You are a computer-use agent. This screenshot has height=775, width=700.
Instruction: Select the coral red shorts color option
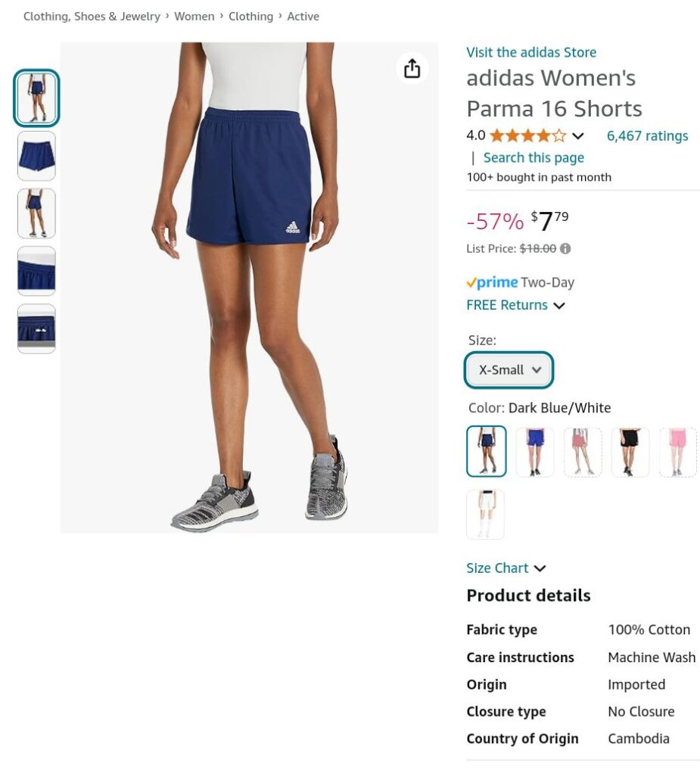click(x=583, y=452)
